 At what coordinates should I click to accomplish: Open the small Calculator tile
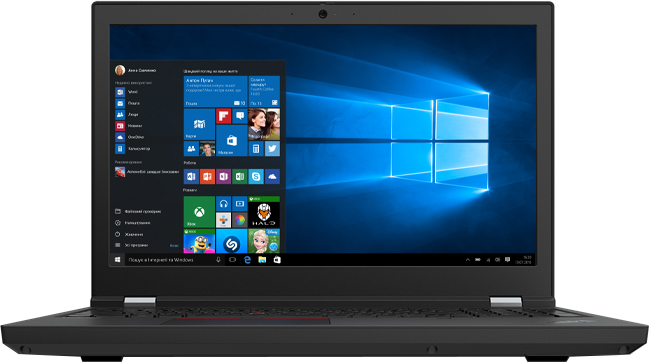point(256,149)
